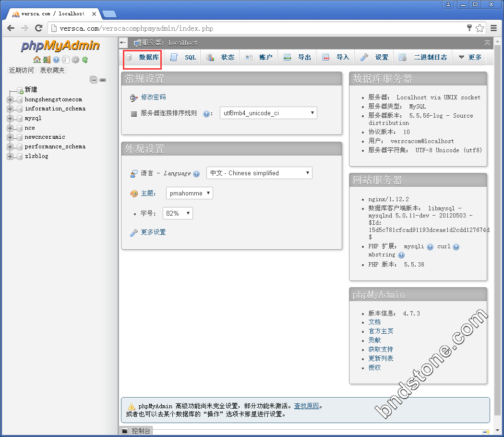
Task: Switch to 导出 tab
Action: point(297,57)
